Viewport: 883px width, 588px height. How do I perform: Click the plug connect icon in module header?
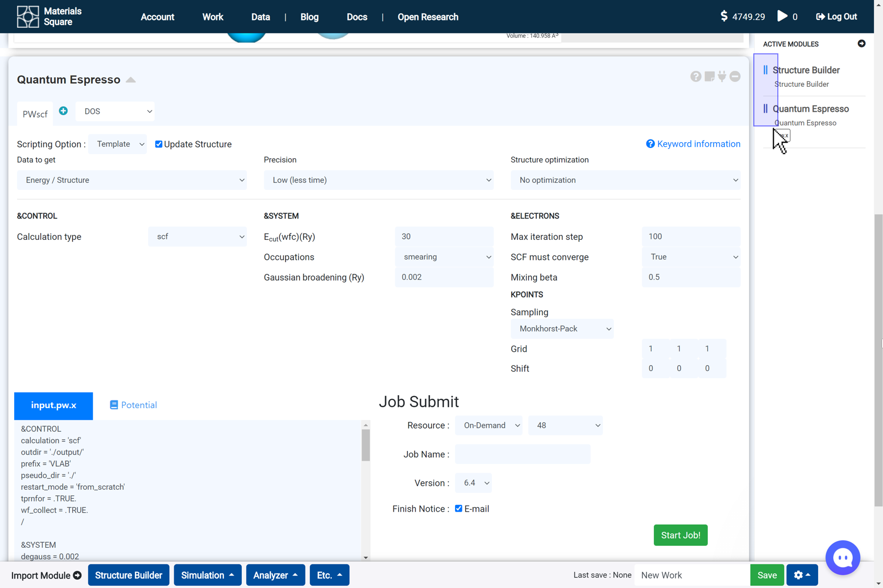tap(722, 77)
